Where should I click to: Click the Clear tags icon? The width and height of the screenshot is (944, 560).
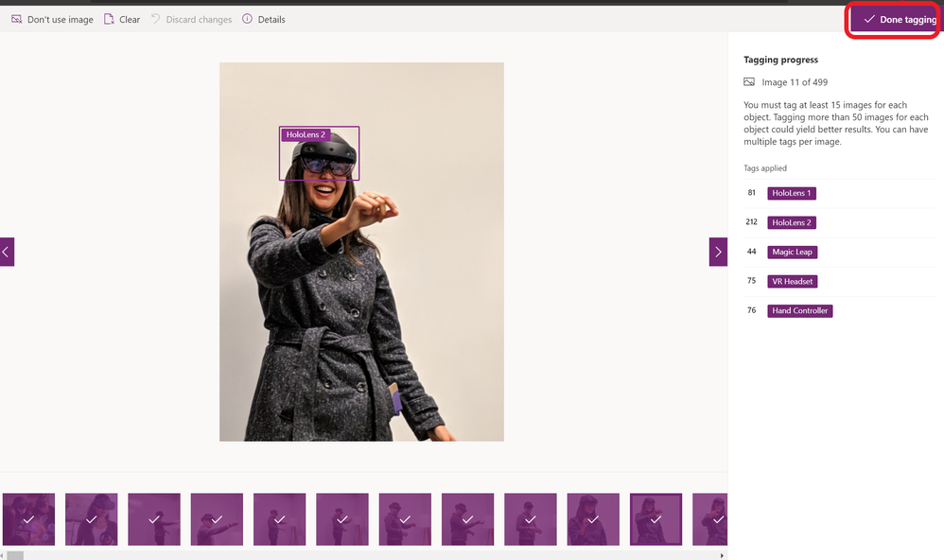click(x=109, y=19)
